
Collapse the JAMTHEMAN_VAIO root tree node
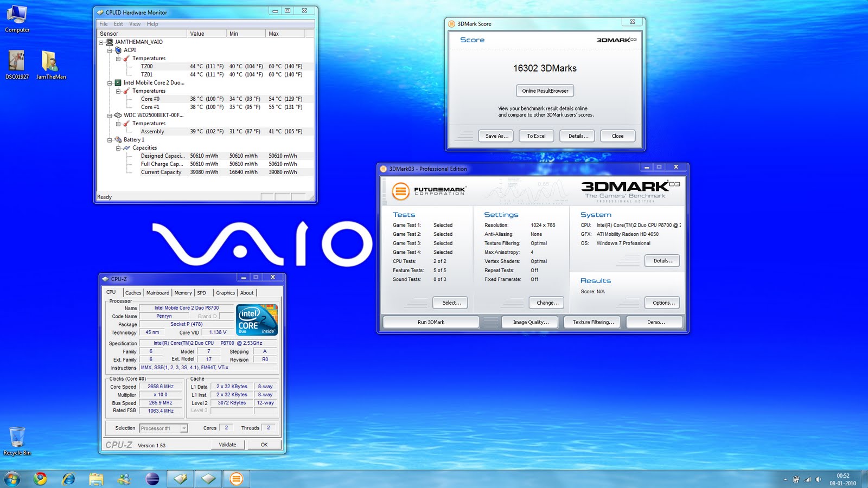[x=101, y=42]
